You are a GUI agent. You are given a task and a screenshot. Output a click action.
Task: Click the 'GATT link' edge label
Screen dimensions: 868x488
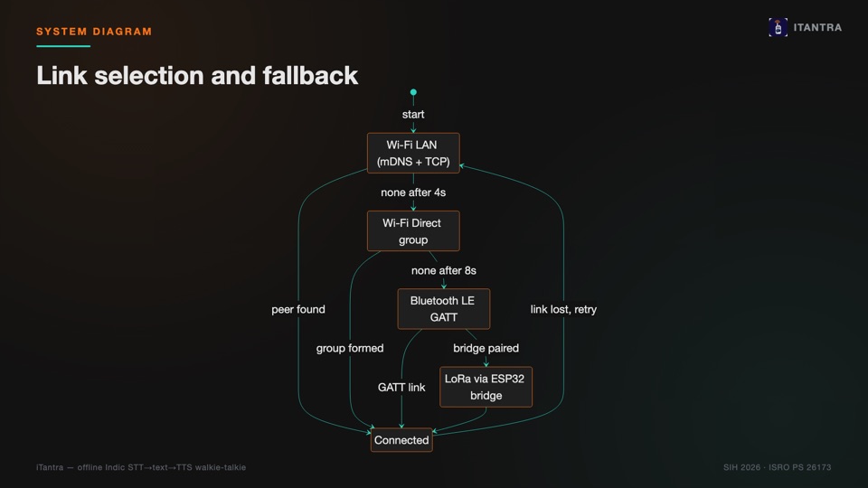(x=401, y=388)
